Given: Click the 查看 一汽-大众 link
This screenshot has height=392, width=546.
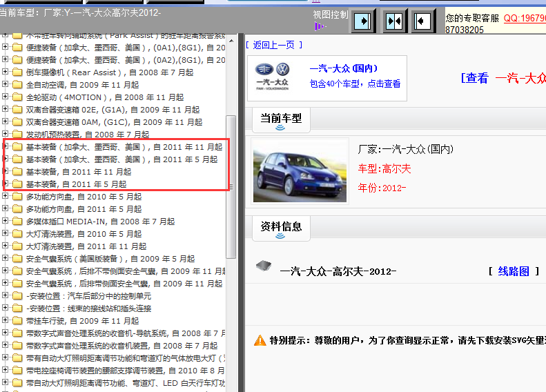Looking at the screenshot, I should (503, 78).
